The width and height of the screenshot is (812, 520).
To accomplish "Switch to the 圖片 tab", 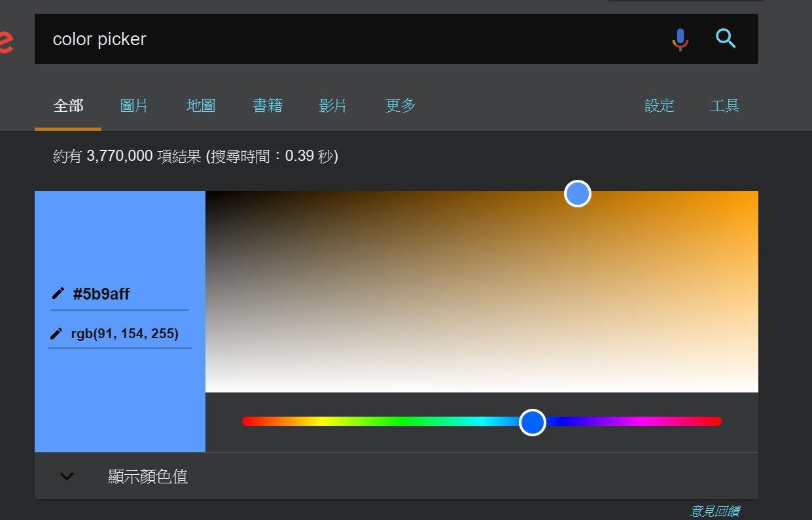I will (x=134, y=105).
